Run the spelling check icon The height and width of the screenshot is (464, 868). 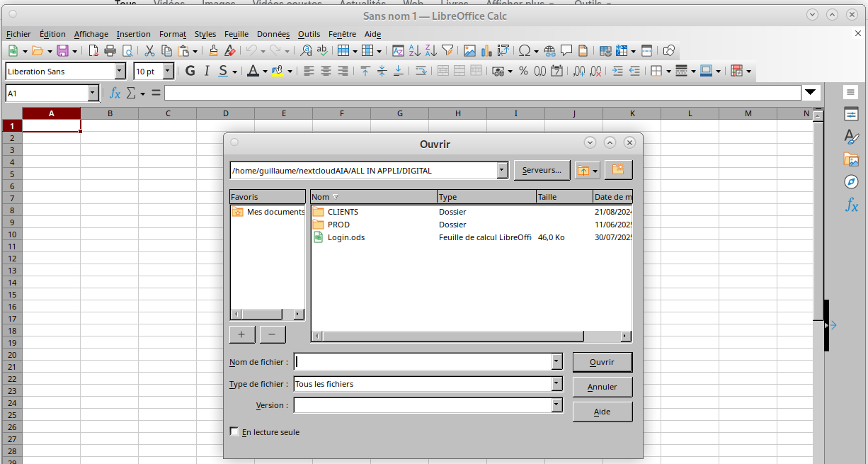tap(322, 51)
